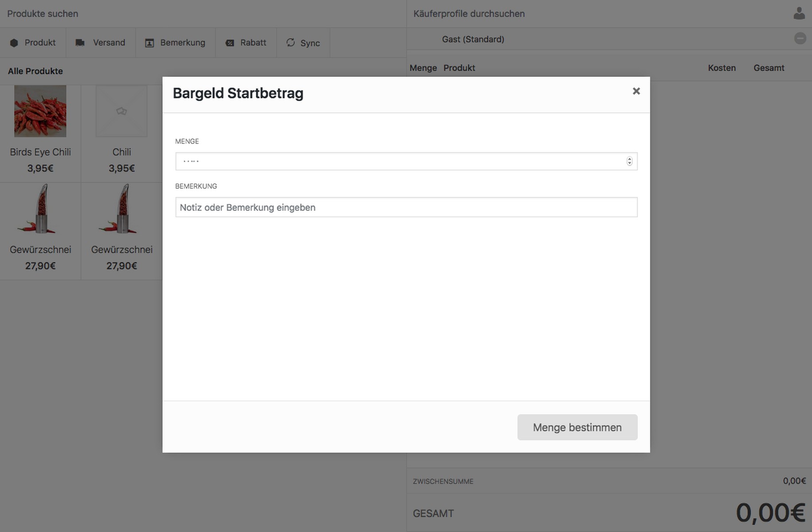
Task: Click the Versand truck icon
Action: pos(80,43)
